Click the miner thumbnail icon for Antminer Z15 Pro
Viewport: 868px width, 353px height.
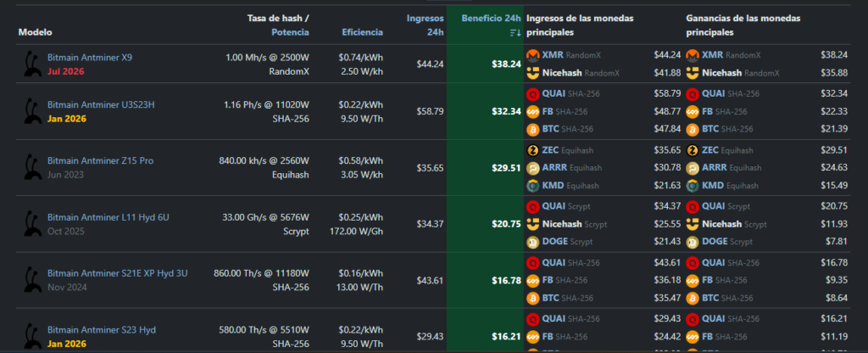coord(33,167)
